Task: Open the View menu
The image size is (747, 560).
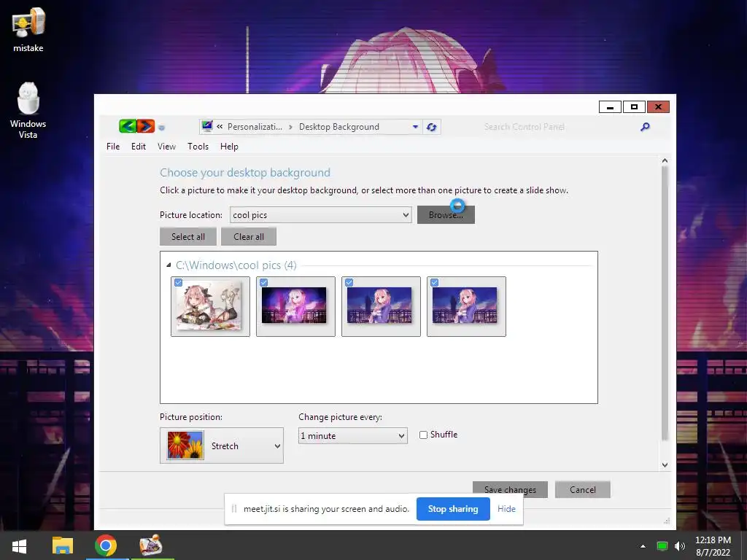Action: tap(167, 146)
